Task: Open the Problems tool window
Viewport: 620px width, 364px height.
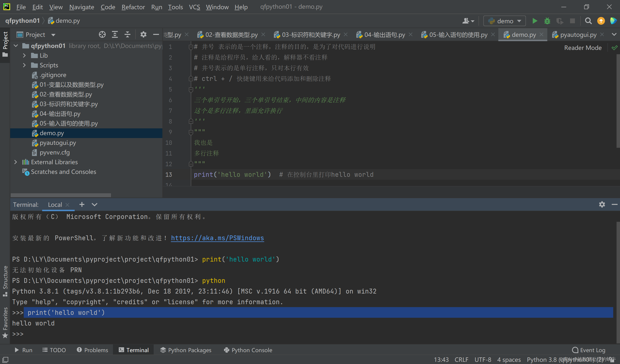Action: pyautogui.click(x=93, y=350)
